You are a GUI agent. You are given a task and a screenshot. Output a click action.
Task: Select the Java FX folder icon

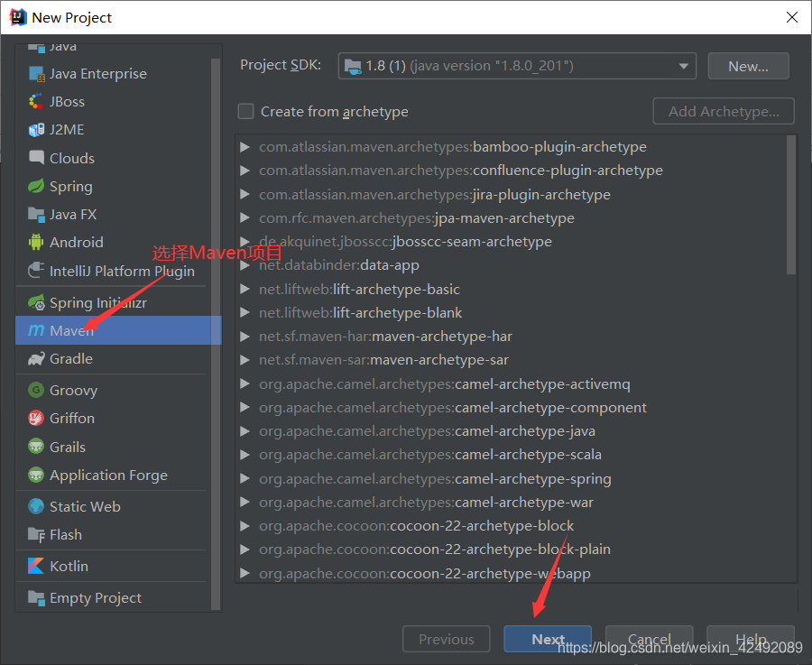tap(36, 214)
